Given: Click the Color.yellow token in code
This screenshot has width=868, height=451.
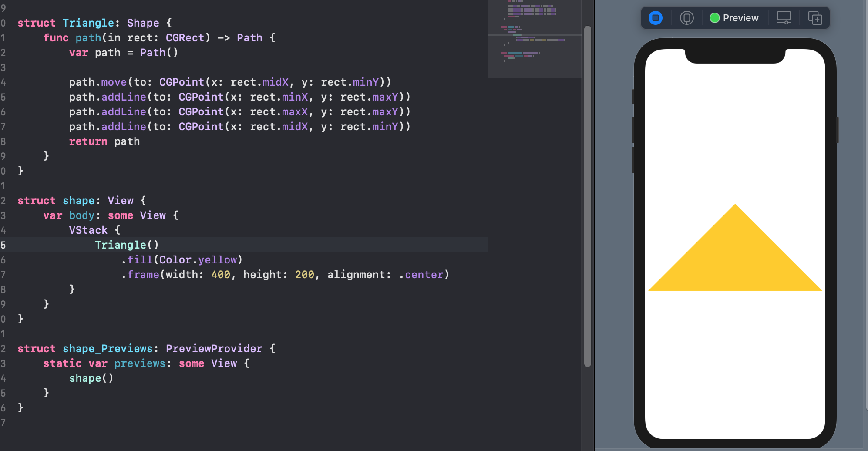Looking at the screenshot, I should click(198, 259).
